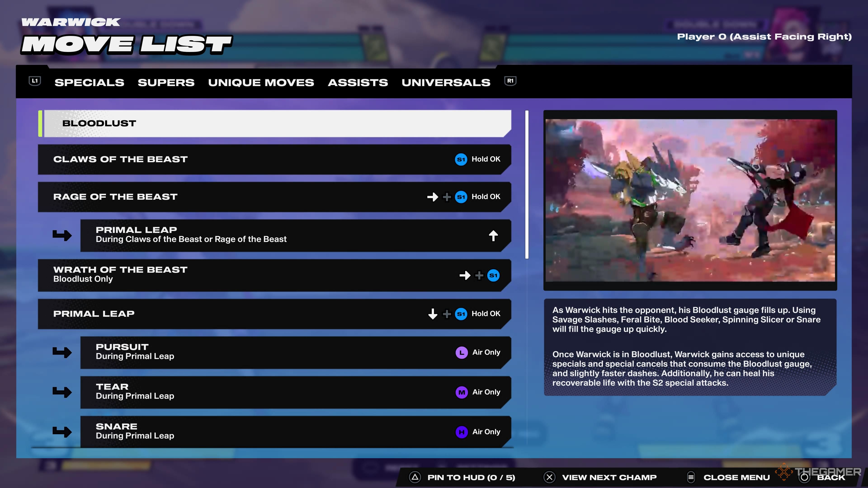This screenshot has height=488, width=868.
Task: Click the R1 shoulder button icon
Action: click(x=510, y=81)
